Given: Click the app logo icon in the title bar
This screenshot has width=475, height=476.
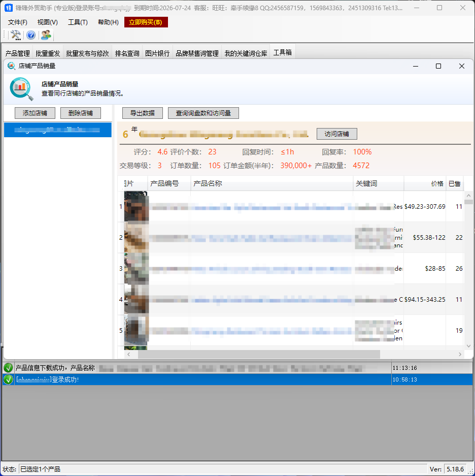Looking at the screenshot, I should pos(9,8).
